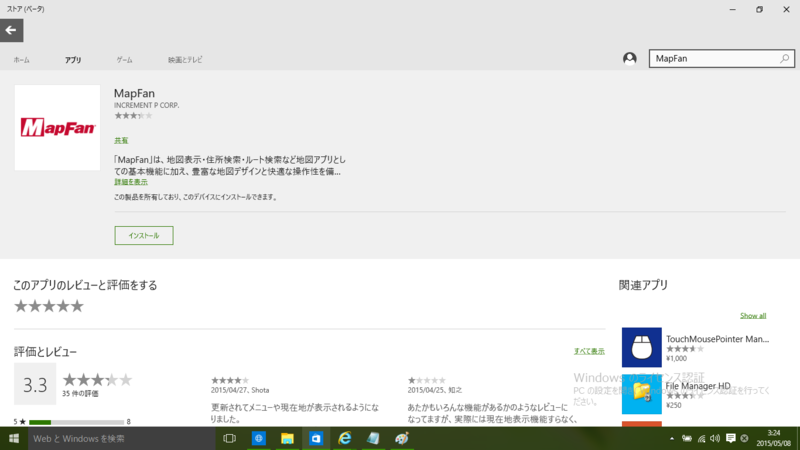Click the tray icon right of notifications
This screenshot has width=800, height=450.
[x=744, y=438]
